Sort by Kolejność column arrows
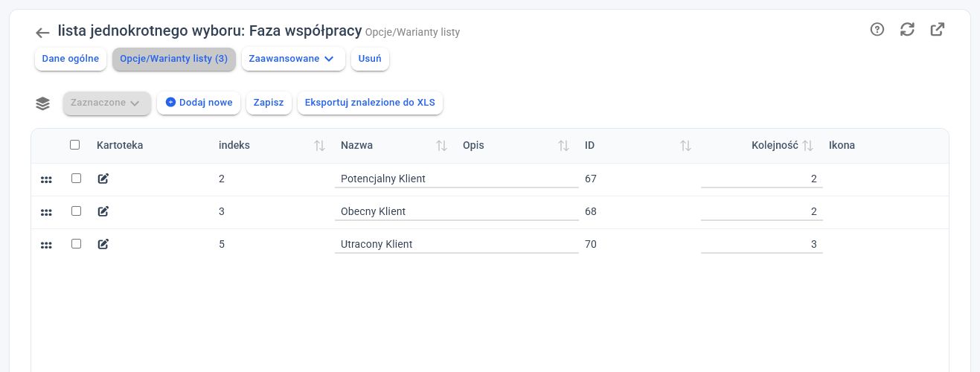980x372 pixels. click(x=807, y=146)
